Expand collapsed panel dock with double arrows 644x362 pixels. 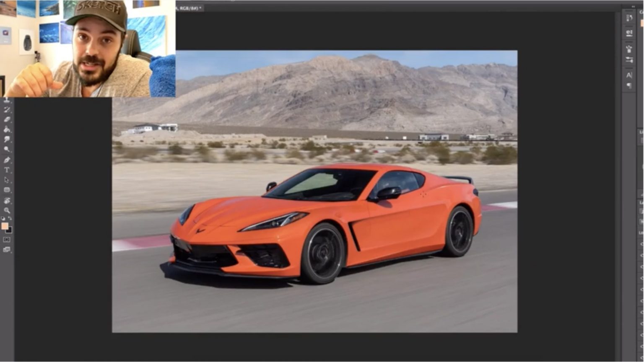(633, 7)
